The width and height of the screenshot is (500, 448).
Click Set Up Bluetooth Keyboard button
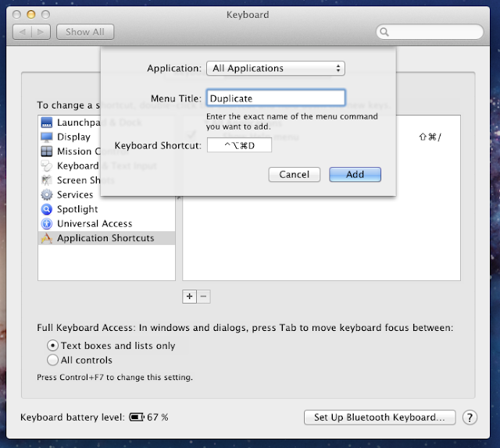[x=380, y=418]
